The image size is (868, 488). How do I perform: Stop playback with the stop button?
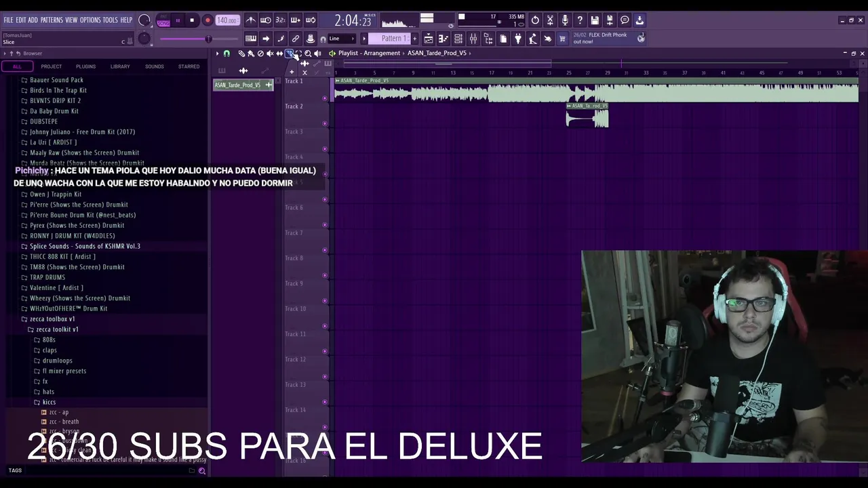click(x=192, y=20)
